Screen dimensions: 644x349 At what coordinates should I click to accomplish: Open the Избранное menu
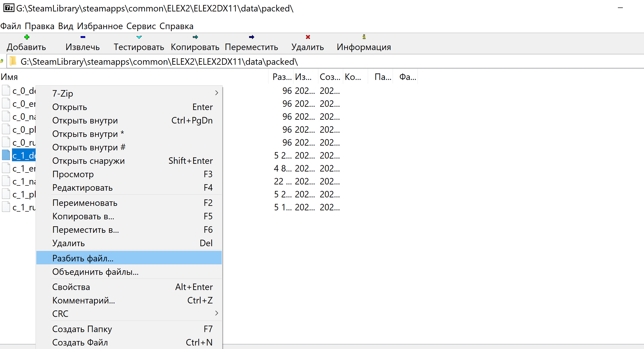click(100, 26)
